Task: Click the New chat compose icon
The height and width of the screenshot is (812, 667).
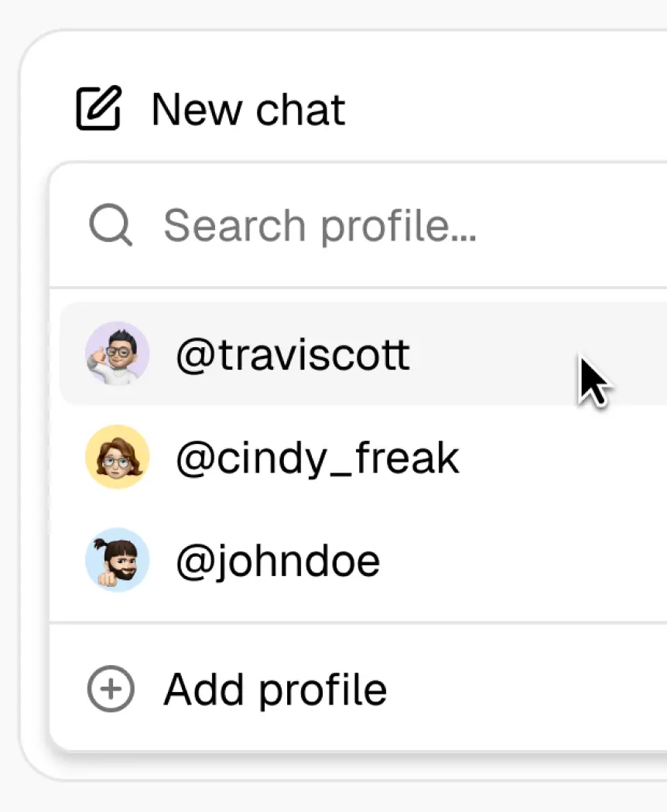Action: pyautogui.click(x=98, y=109)
